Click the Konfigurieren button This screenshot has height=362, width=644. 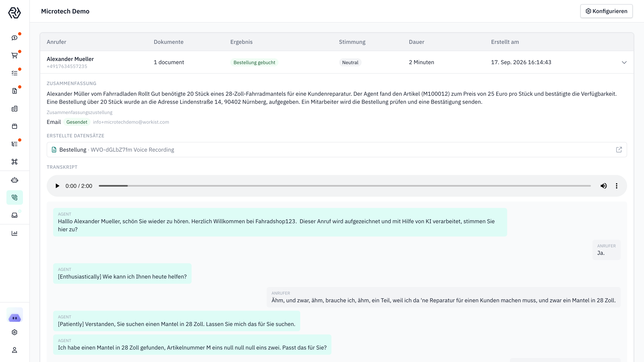[606, 11]
